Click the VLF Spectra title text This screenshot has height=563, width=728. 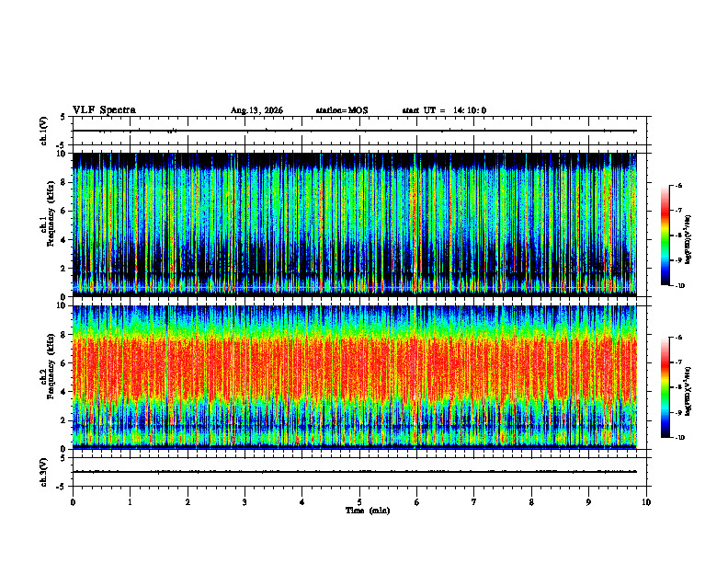coord(104,110)
